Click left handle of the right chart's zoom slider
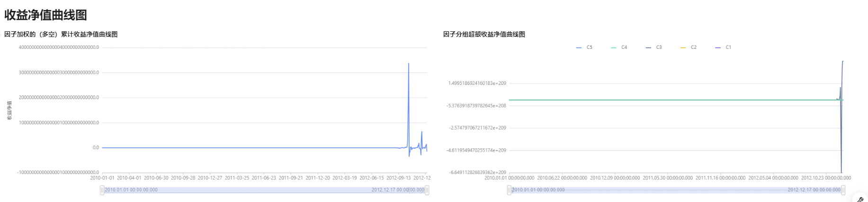Viewport: 868px width, 202px height. point(509,190)
